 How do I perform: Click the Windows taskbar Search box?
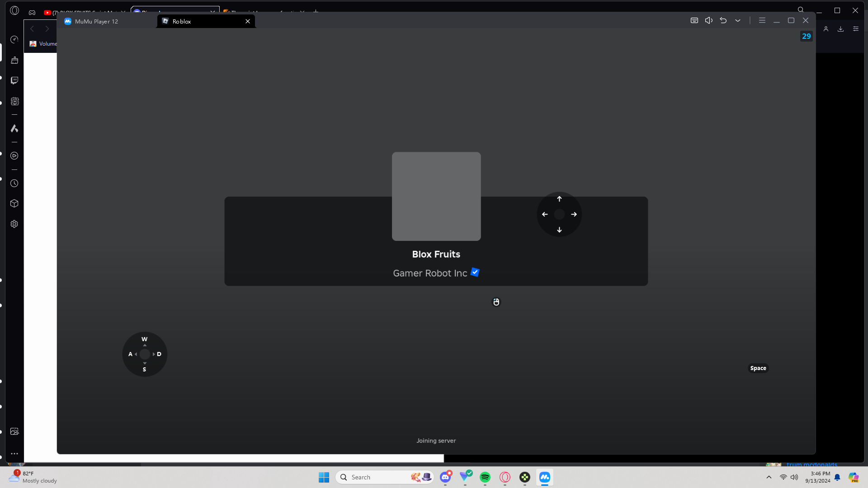(385, 477)
